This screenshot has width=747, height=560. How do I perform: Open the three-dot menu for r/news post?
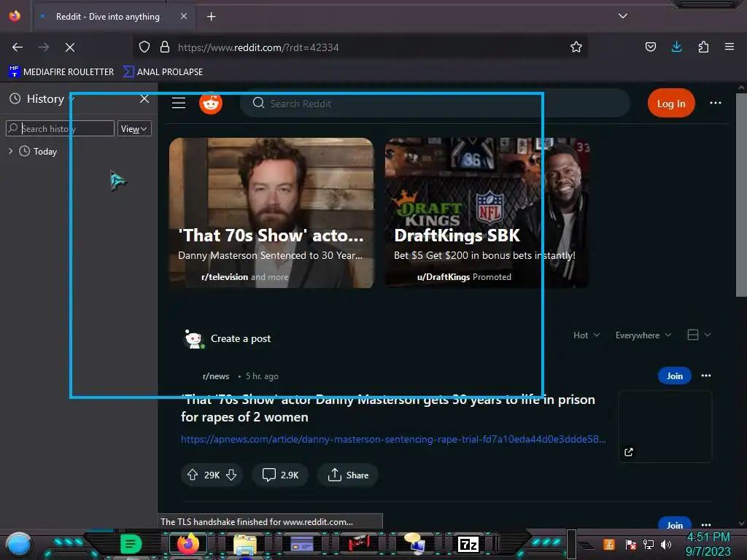pos(706,376)
